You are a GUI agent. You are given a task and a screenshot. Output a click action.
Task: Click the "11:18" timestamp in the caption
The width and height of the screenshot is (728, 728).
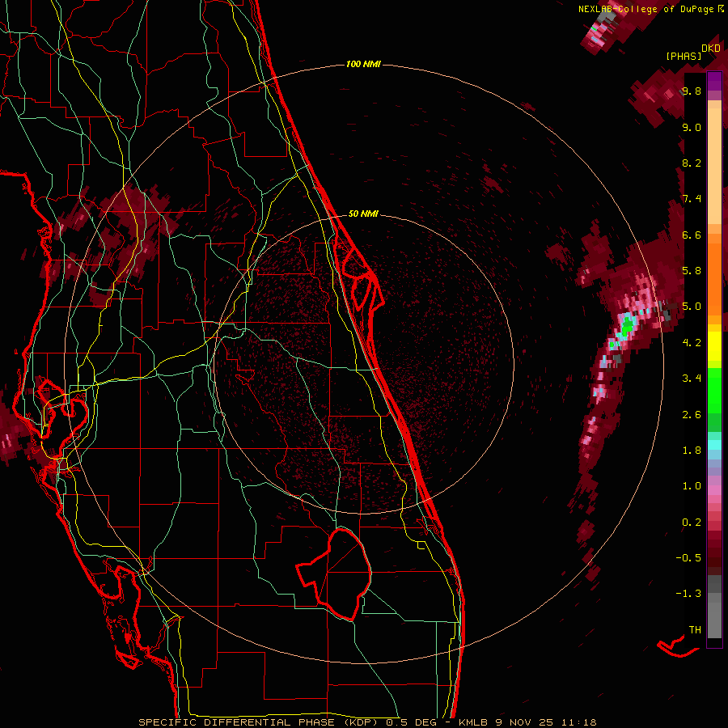tap(578, 722)
